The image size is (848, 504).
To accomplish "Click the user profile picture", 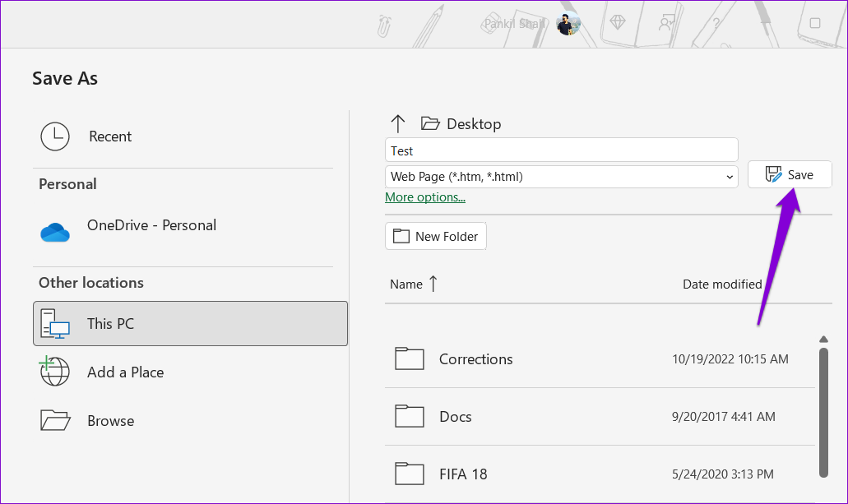I will [x=568, y=24].
